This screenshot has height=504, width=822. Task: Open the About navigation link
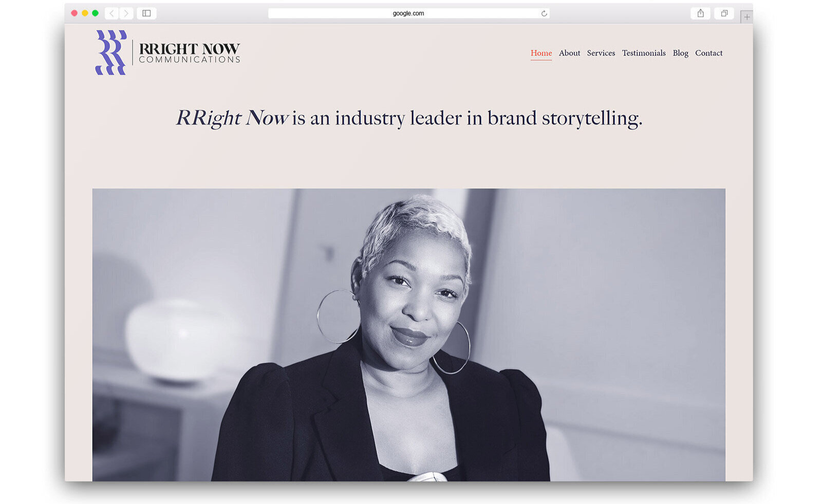(x=569, y=53)
